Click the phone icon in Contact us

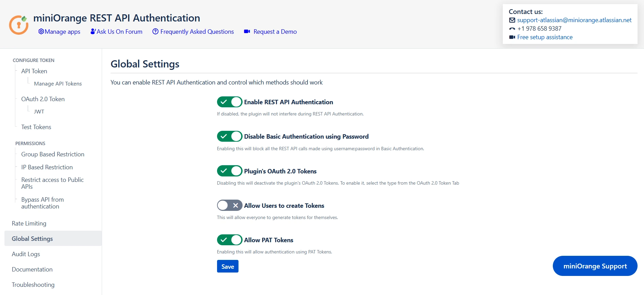(512, 29)
